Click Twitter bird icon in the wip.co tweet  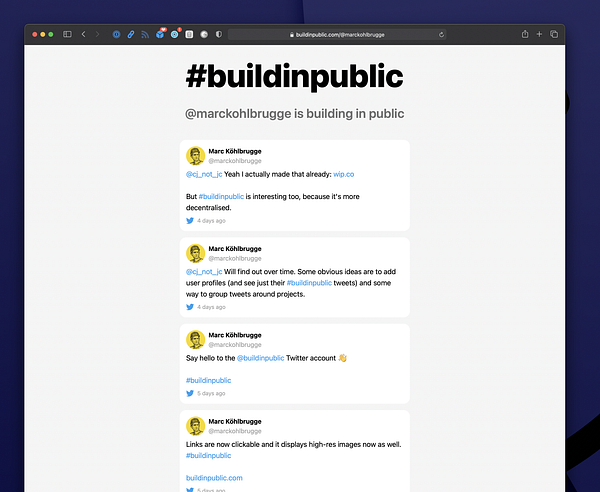click(190, 221)
